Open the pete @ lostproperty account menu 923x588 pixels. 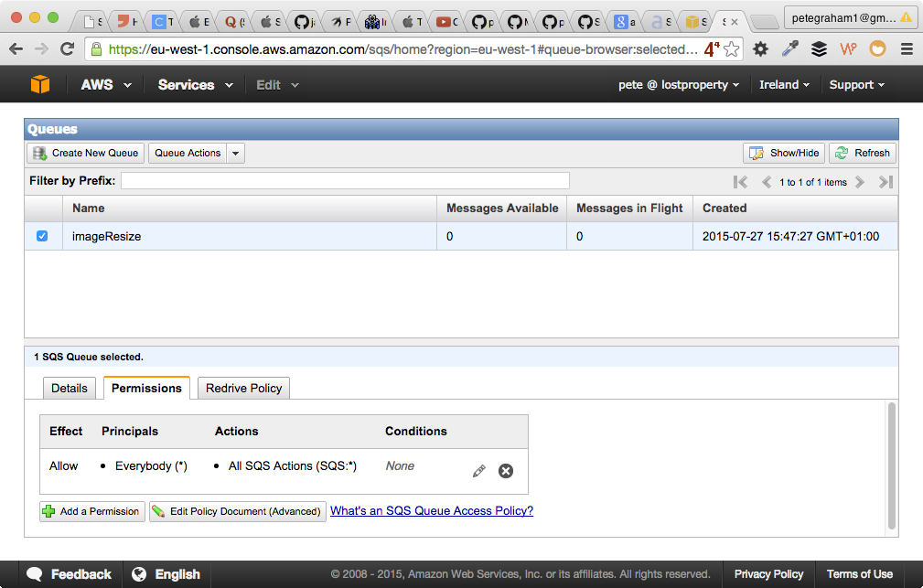(679, 85)
